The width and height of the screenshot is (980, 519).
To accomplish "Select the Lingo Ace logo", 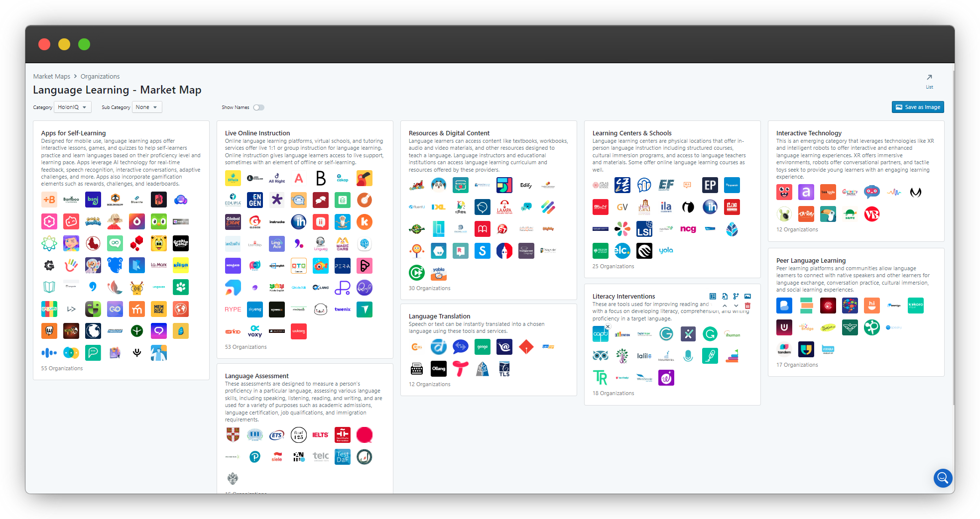I will click(x=276, y=244).
